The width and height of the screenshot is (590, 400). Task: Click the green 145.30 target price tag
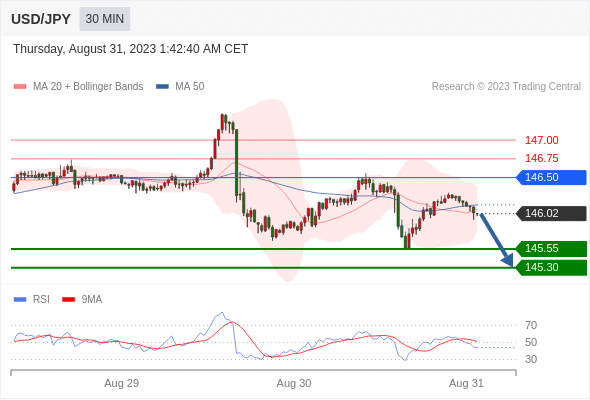click(551, 267)
